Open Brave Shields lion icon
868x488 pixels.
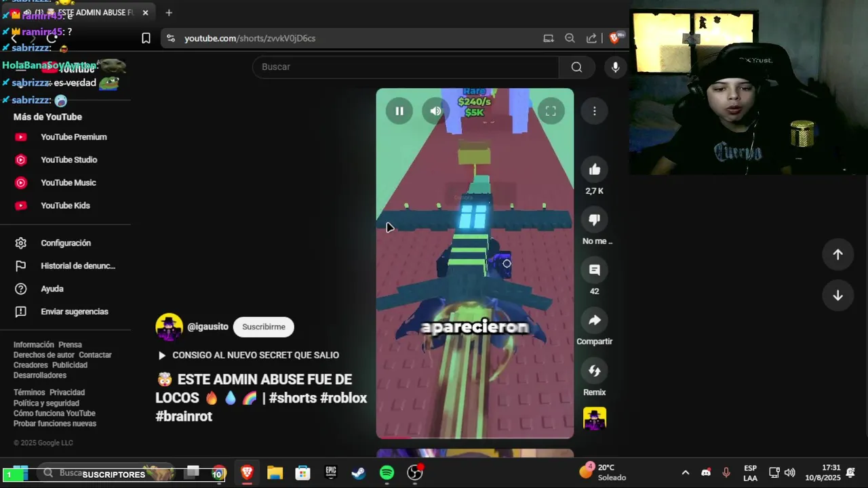pos(614,39)
